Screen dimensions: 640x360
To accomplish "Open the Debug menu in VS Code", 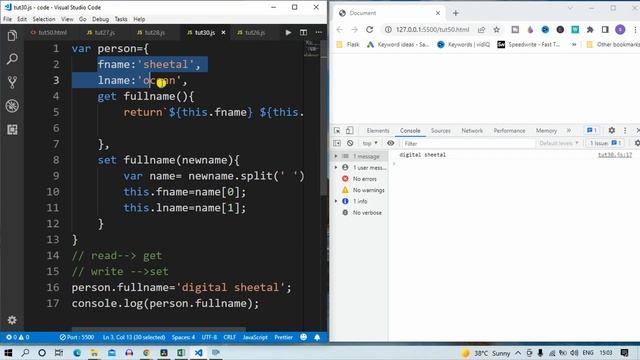I will pos(100,19).
